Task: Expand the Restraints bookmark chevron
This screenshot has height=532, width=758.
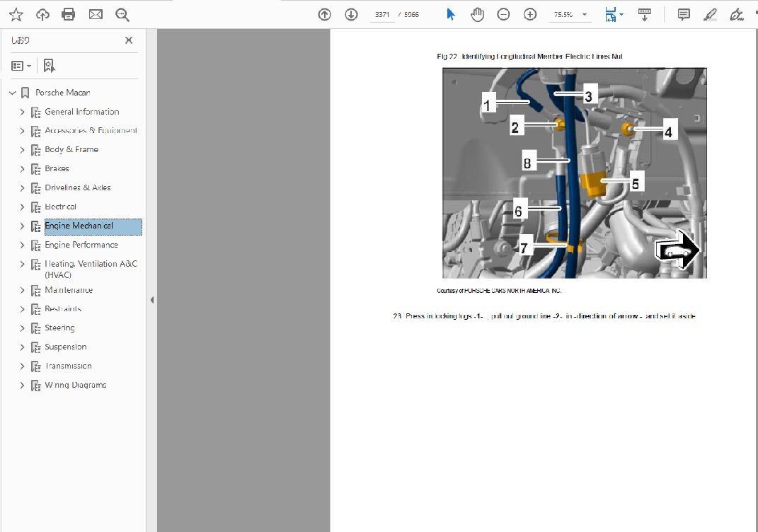Action: [x=22, y=309]
